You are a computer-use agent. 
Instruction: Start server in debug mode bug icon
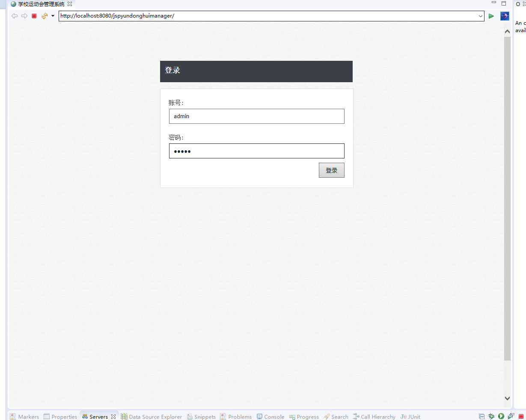point(491,416)
